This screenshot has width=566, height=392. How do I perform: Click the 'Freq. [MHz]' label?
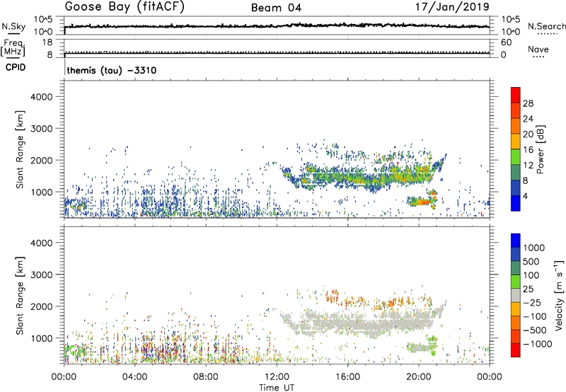(13, 48)
